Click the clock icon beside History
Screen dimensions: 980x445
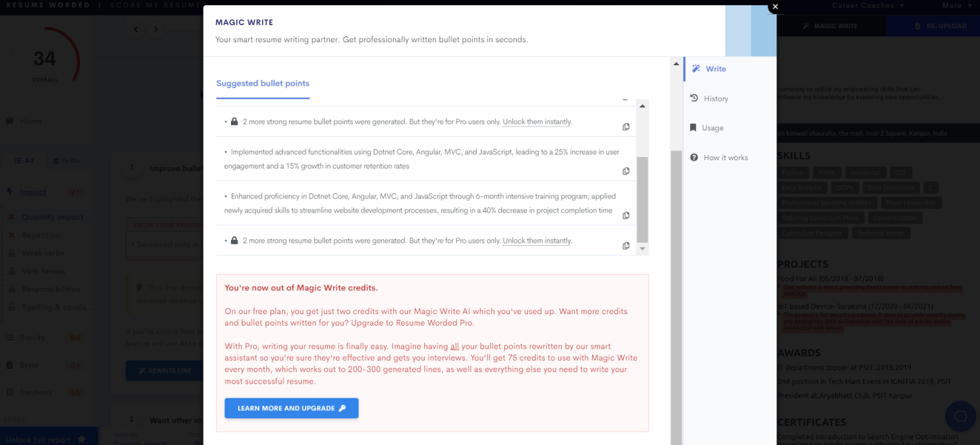tap(694, 98)
